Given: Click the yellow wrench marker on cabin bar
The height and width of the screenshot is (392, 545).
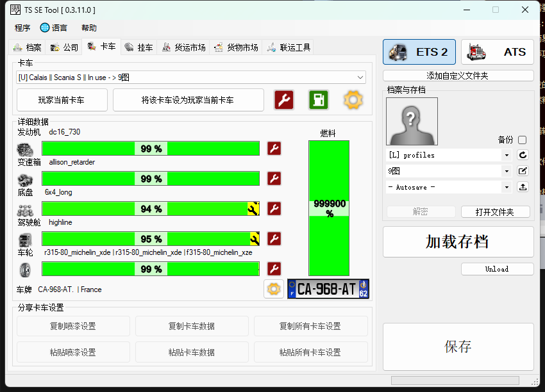Looking at the screenshot, I should pos(255,239).
